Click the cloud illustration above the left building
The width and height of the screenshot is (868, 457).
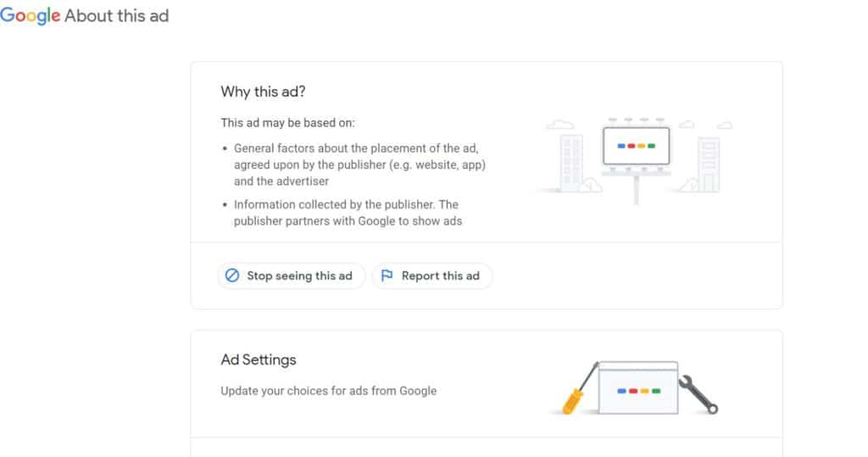click(560, 125)
